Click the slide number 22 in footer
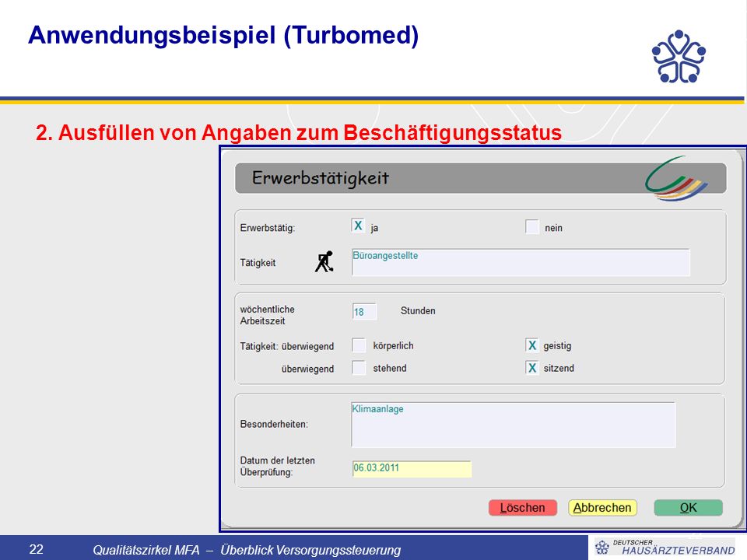The height and width of the screenshot is (560, 747). coord(37,549)
